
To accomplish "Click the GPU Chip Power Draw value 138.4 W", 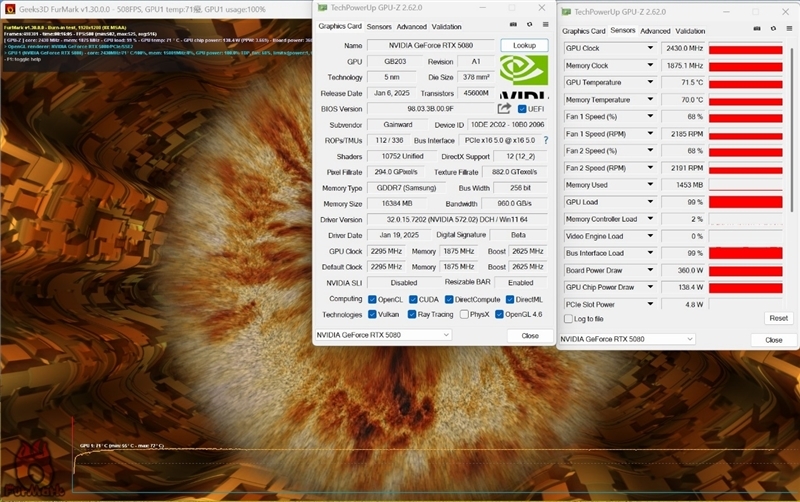I will click(x=683, y=287).
